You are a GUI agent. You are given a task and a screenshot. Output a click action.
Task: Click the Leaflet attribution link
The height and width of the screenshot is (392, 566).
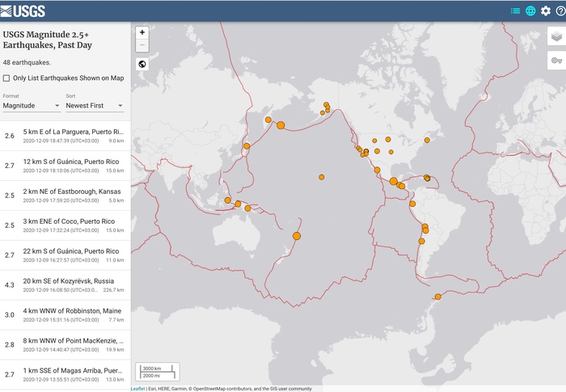pos(138,389)
